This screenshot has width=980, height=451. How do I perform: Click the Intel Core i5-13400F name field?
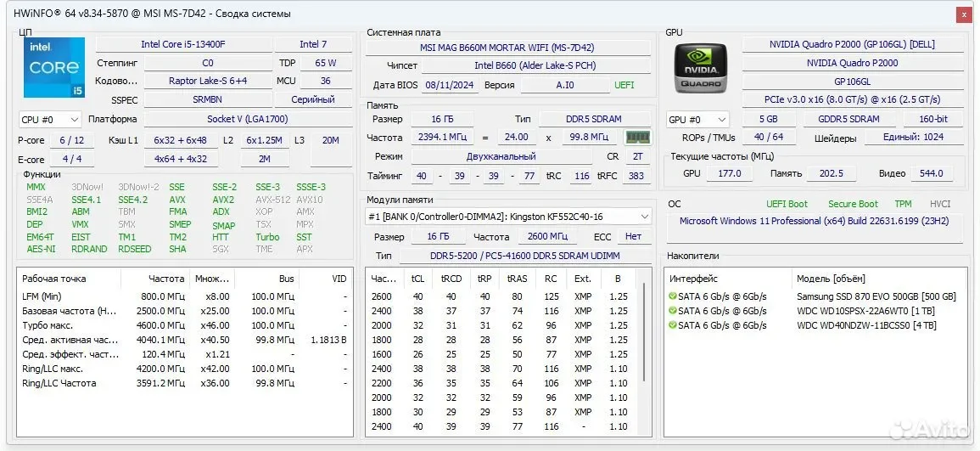point(183,44)
